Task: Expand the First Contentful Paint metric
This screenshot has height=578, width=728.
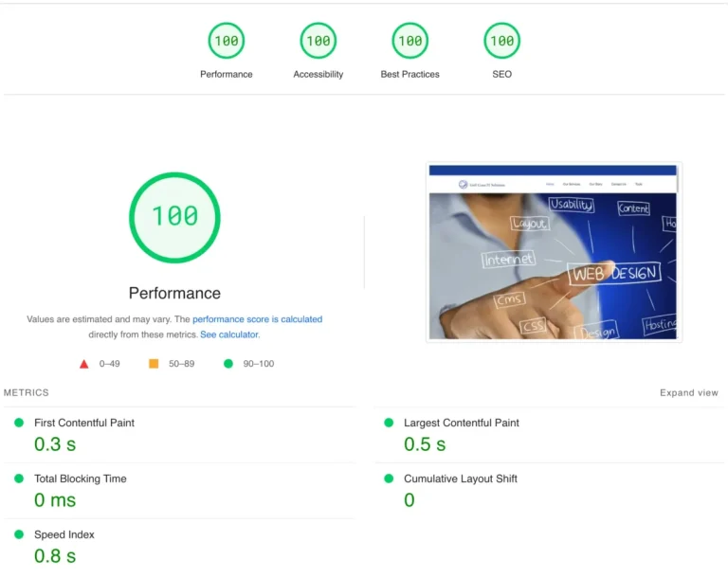Action: tap(84, 423)
